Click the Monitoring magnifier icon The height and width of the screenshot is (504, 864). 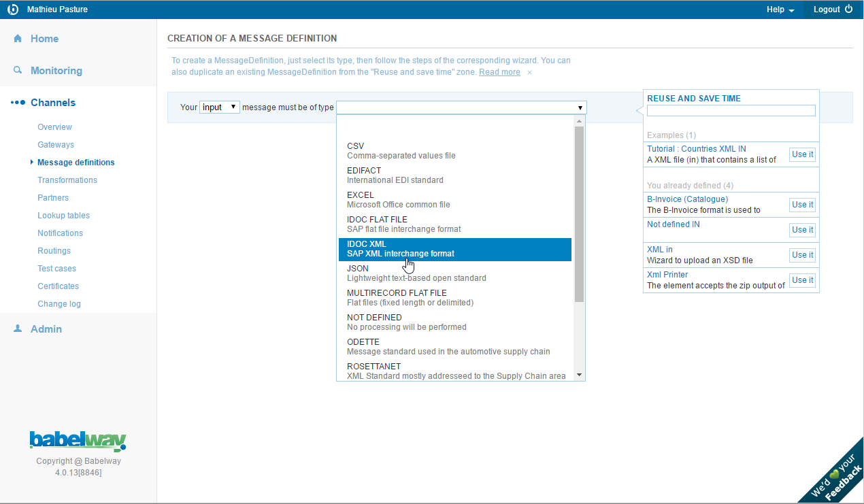coord(18,71)
